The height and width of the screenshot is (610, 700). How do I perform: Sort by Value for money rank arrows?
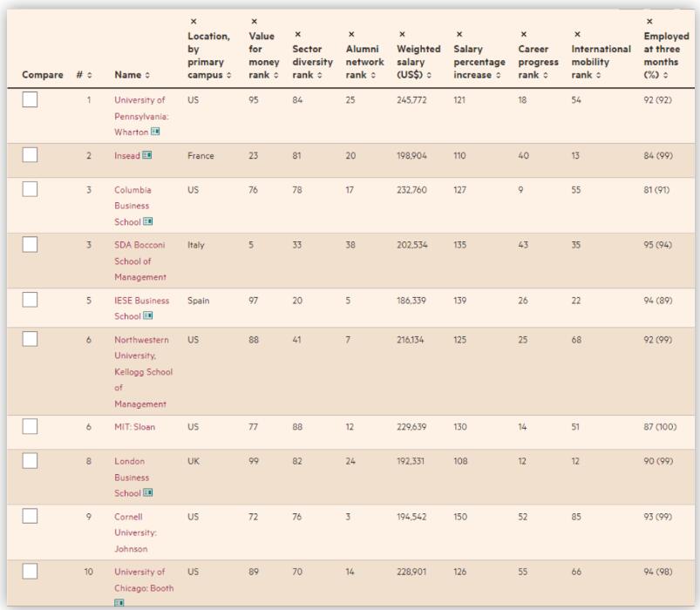tap(275, 75)
